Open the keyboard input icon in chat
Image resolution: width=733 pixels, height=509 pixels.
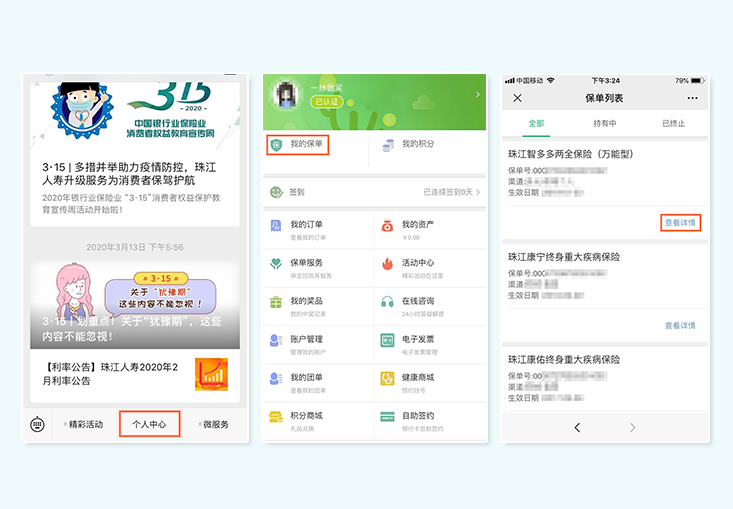37,424
